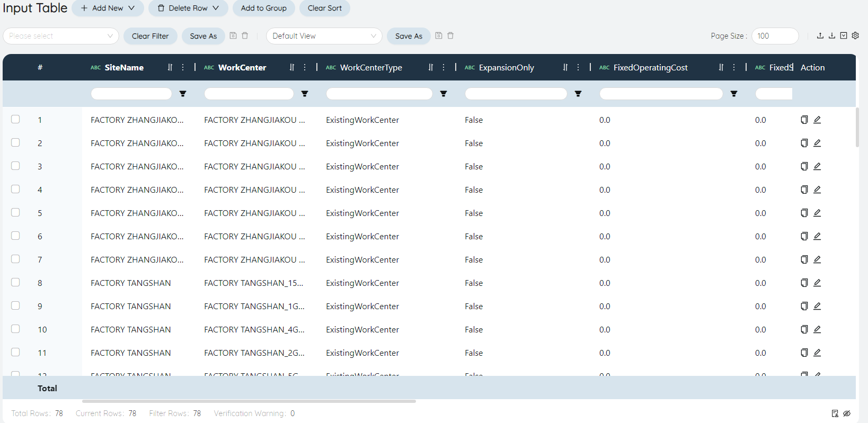Tick the checkbox for row 3
The image size is (868, 423).
point(15,166)
